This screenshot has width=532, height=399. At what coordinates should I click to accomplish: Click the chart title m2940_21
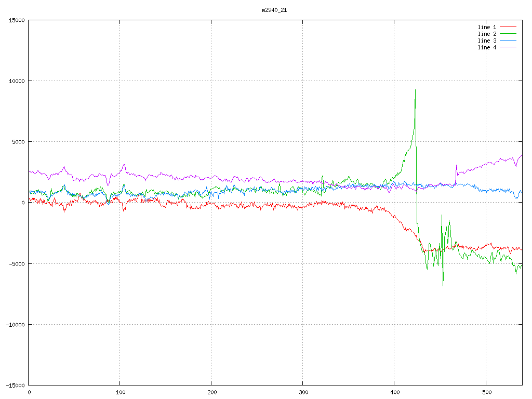(x=274, y=10)
